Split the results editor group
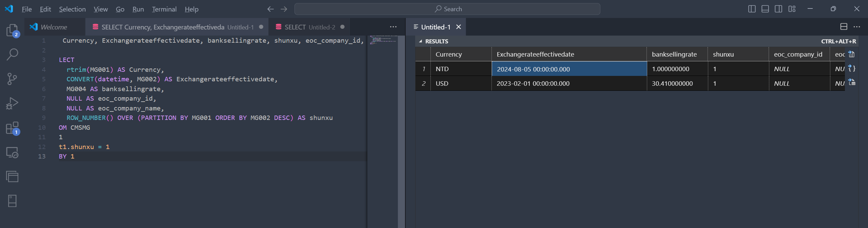 click(x=844, y=27)
